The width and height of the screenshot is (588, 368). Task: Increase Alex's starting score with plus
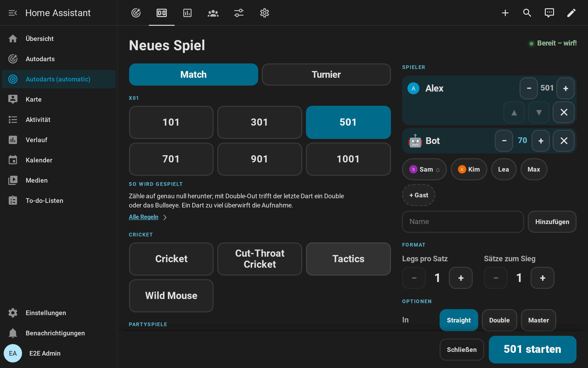click(x=565, y=88)
